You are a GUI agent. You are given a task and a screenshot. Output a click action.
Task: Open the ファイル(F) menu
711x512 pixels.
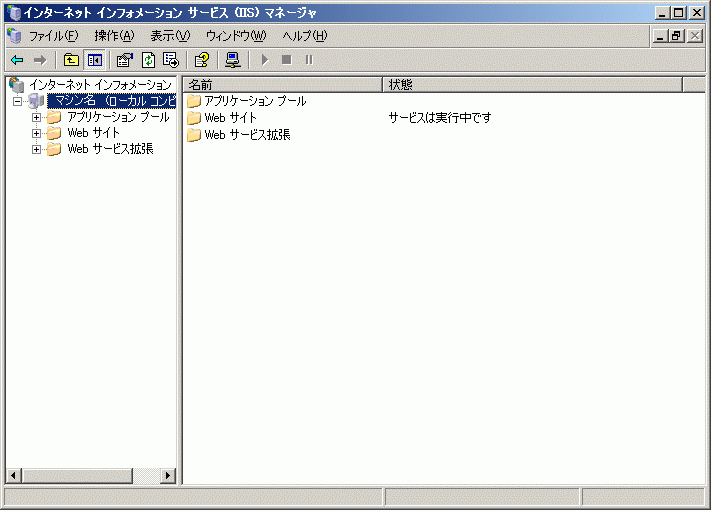point(54,36)
